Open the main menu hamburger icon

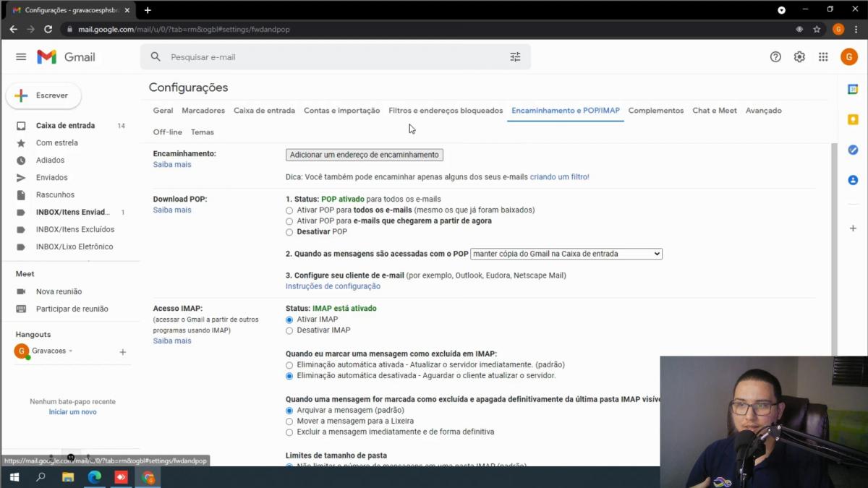21,57
